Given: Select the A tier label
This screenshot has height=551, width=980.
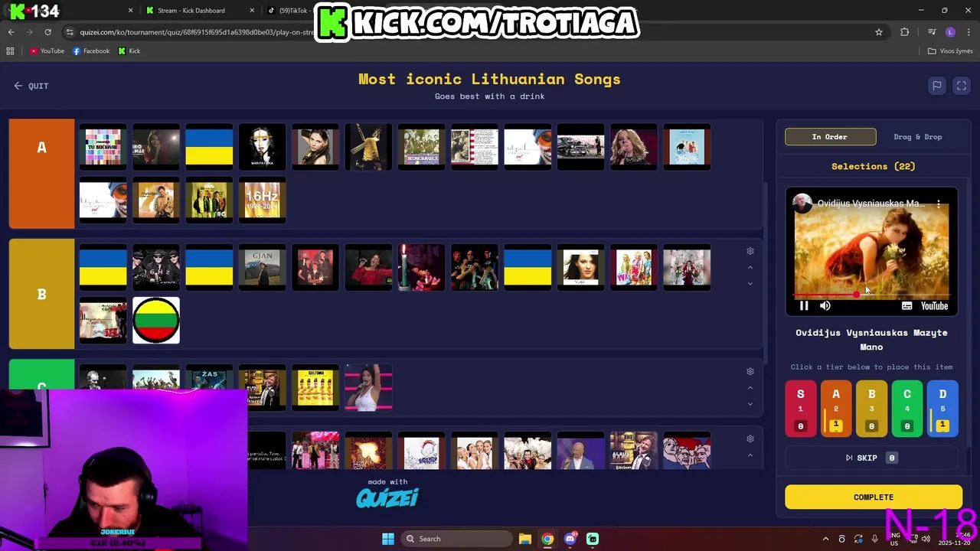Looking at the screenshot, I should [x=41, y=174].
